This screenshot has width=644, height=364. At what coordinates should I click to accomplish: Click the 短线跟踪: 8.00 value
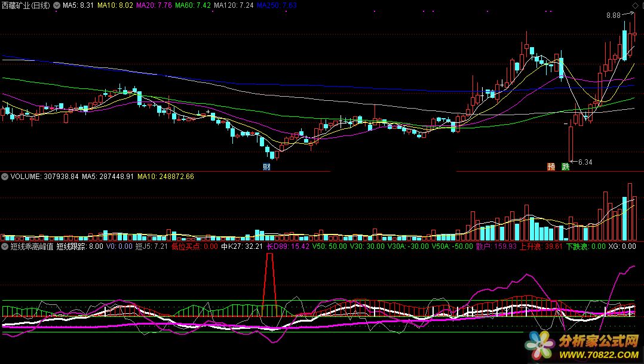tap(79, 246)
